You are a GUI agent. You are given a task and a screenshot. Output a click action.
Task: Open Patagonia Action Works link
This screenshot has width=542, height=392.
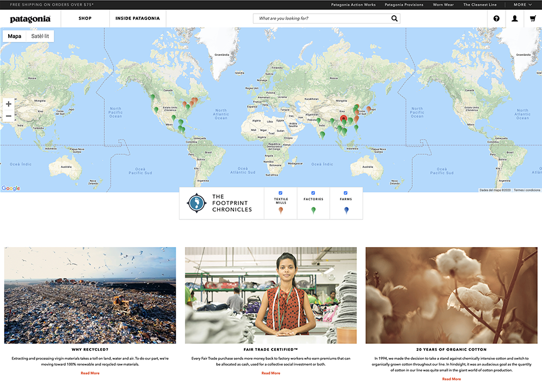(353, 4)
